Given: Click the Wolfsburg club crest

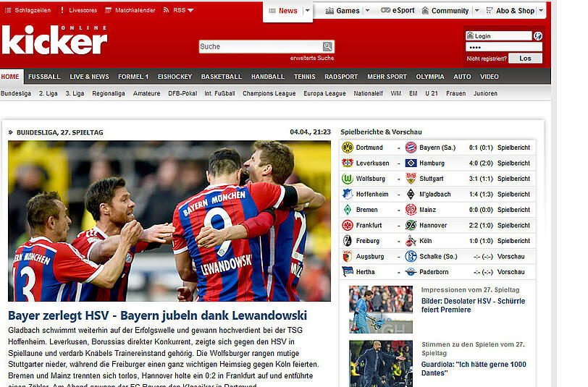Looking at the screenshot, I should [x=348, y=179].
